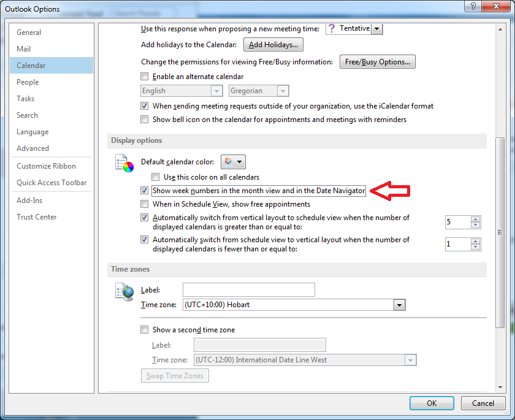Image resolution: width=515 pixels, height=420 pixels.
Task: Decrease the fewer-than-or-equal calendars value 1
Action: pyautogui.click(x=475, y=247)
